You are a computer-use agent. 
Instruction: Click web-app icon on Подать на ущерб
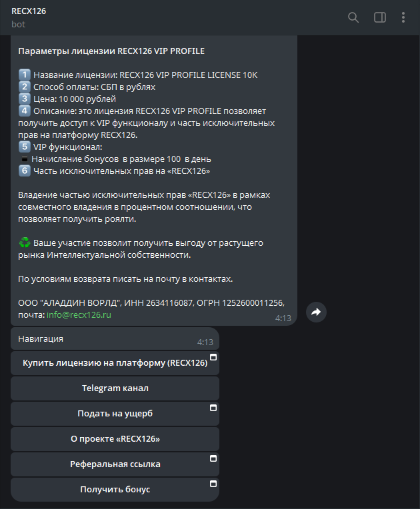214,407
